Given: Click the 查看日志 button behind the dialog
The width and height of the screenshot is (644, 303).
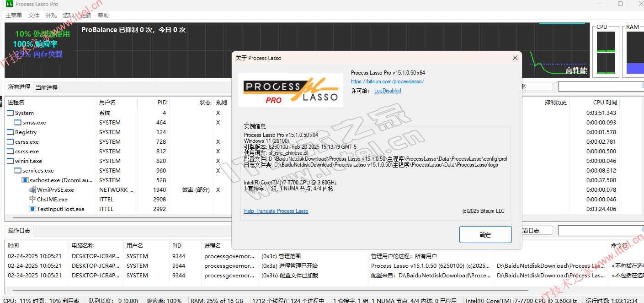Looking at the screenshot, I should pos(537,231).
